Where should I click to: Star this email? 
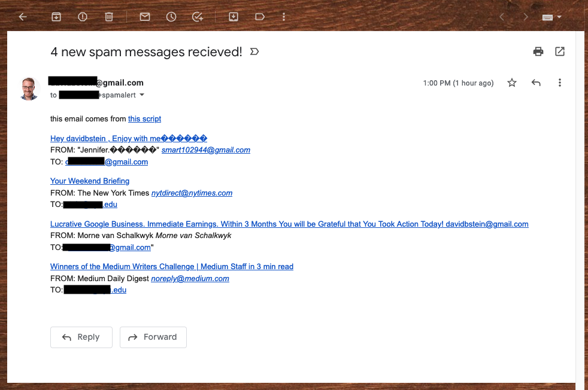pyautogui.click(x=511, y=83)
